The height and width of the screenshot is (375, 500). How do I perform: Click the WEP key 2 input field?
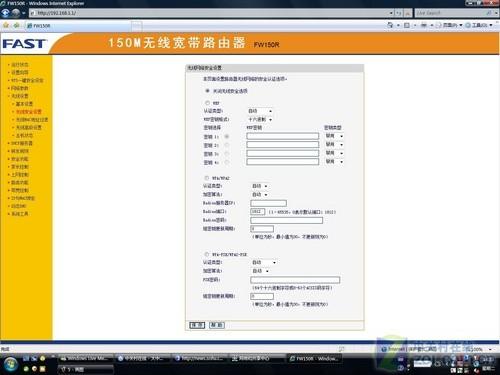tap(283, 145)
